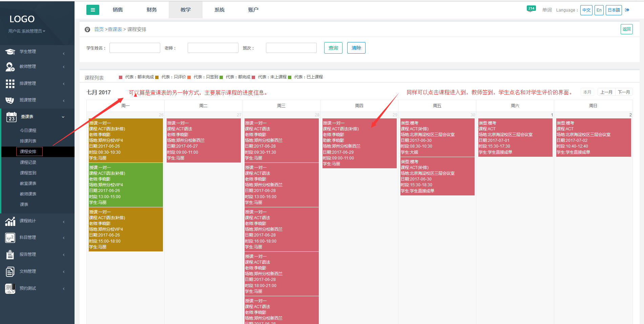
Task: Click the 教师管理 teacher icon
Action: click(10, 67)
